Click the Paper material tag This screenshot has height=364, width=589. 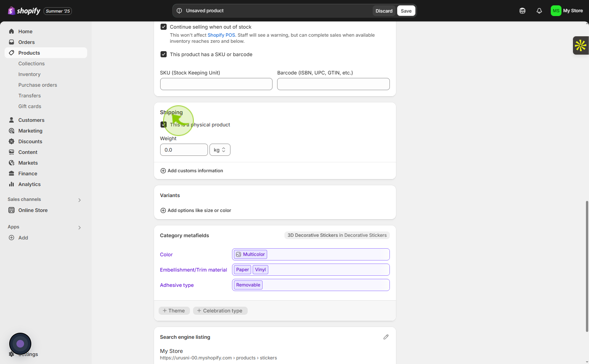pos(242,270)
